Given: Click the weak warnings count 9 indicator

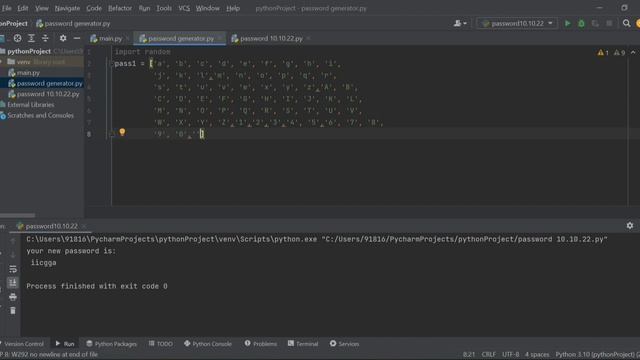Looking at the screenshot, I should click(619, 53).
